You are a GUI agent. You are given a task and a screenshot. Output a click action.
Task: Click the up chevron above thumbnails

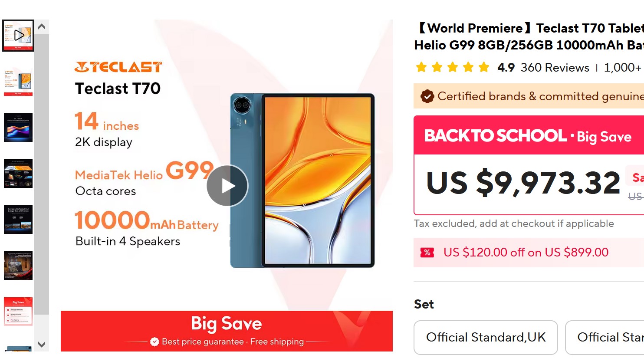coord(42,27)
